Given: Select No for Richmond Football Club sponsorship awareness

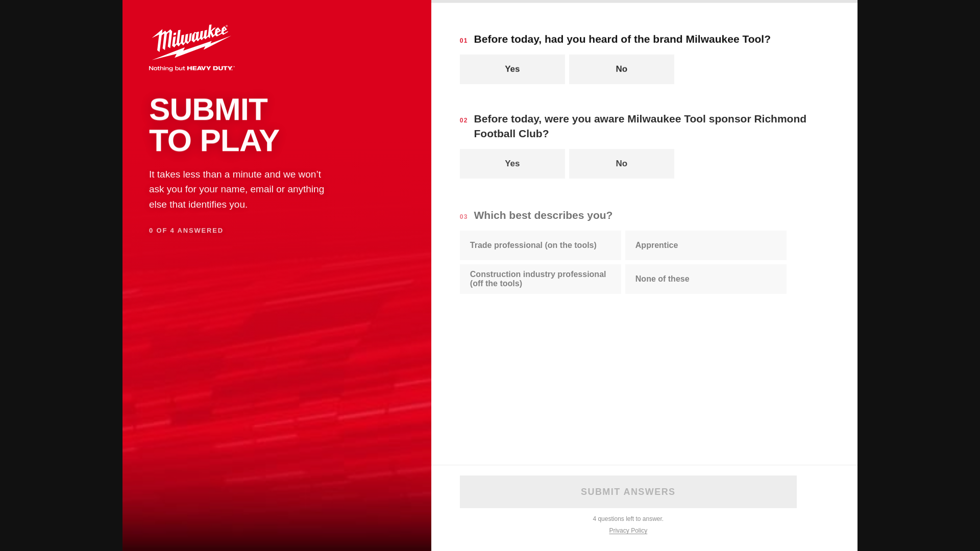Looking at the screenshot, I should click(x=621, y=164).
